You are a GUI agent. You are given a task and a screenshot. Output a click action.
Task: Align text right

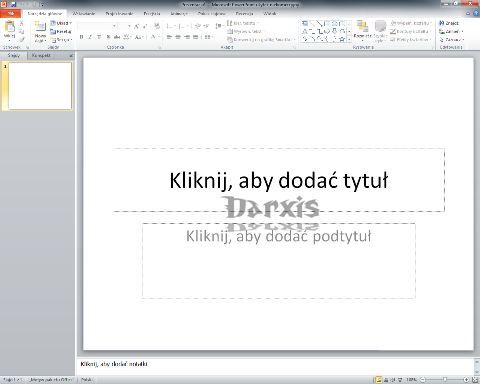coord(187,37)
